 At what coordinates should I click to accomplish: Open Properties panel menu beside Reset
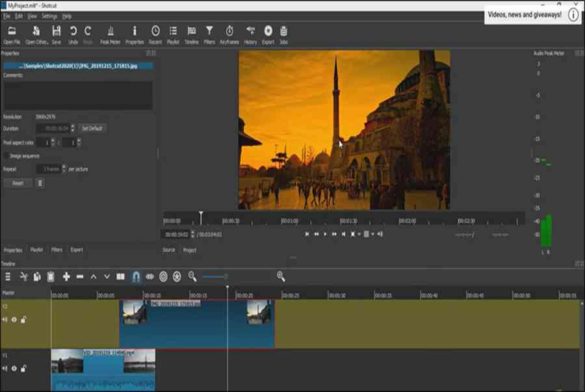pyautogui.click(x=40, y=183)
